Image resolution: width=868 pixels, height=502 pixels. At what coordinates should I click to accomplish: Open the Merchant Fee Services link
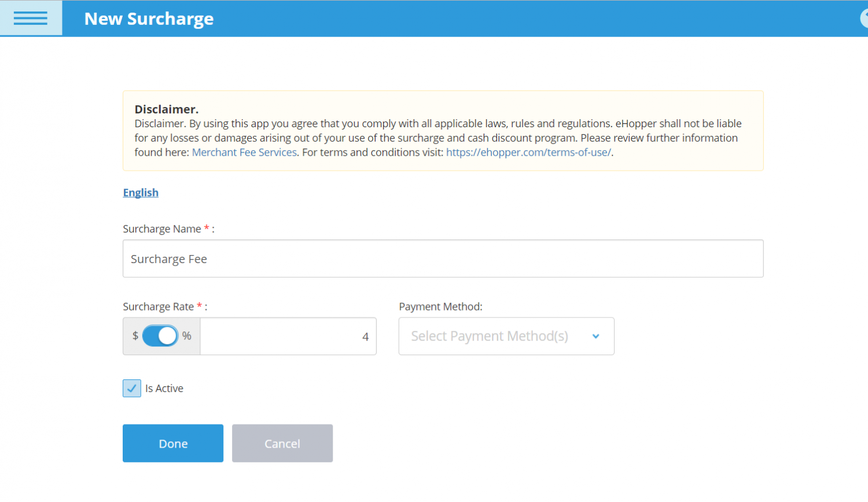244,153
